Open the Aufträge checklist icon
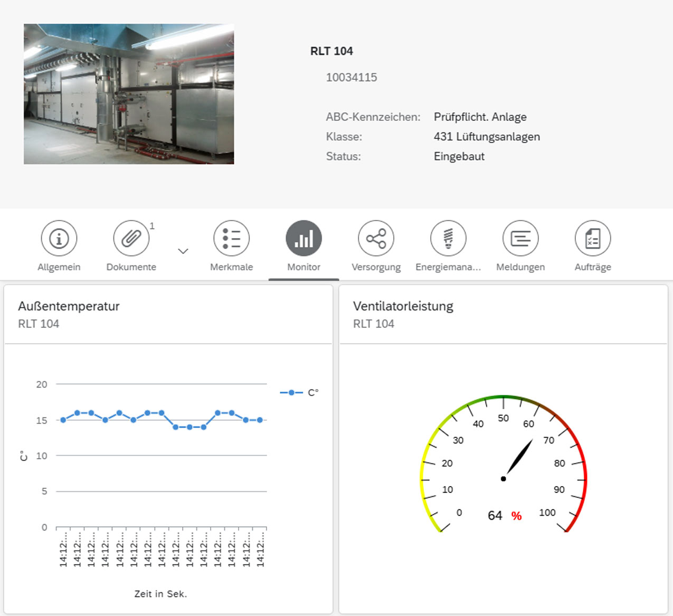673x616 pixels. click(x=593, y=239)
